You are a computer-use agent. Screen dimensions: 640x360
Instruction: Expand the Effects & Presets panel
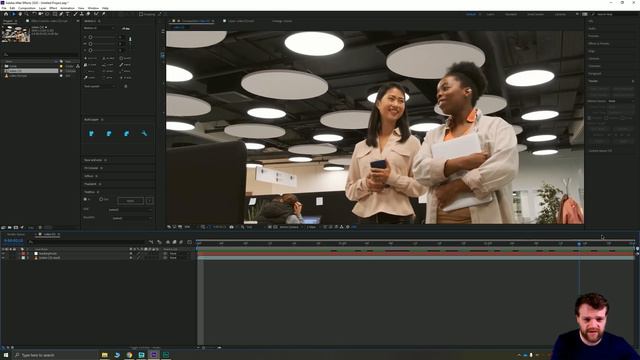pyautogui.click(x=598, y=43)
